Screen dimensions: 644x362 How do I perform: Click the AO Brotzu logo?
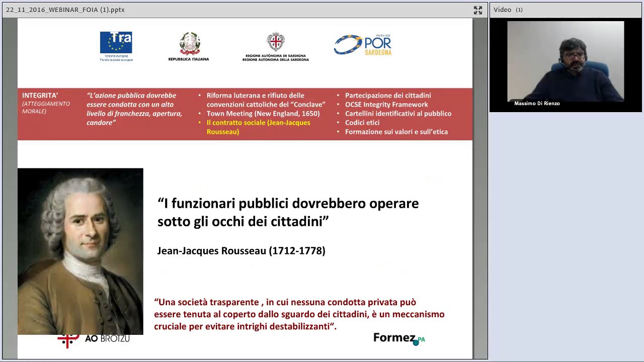click(94, 339)
